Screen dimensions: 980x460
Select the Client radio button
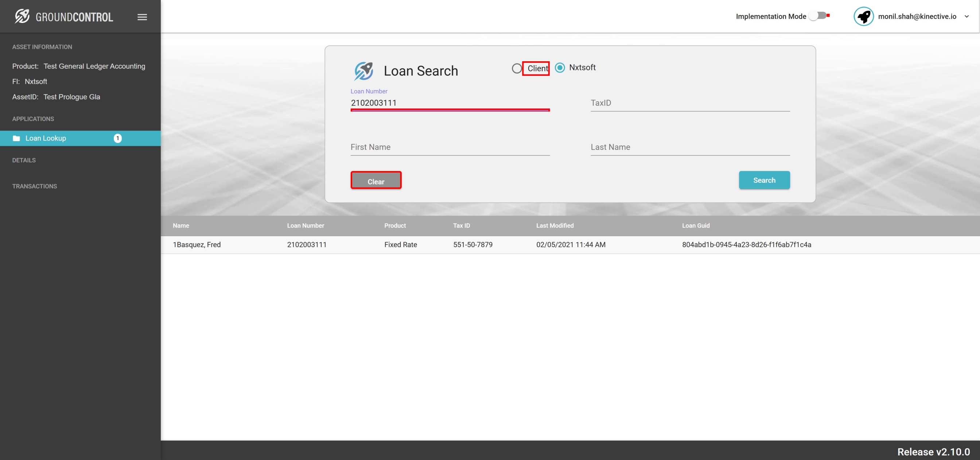[x=516, y=69]
